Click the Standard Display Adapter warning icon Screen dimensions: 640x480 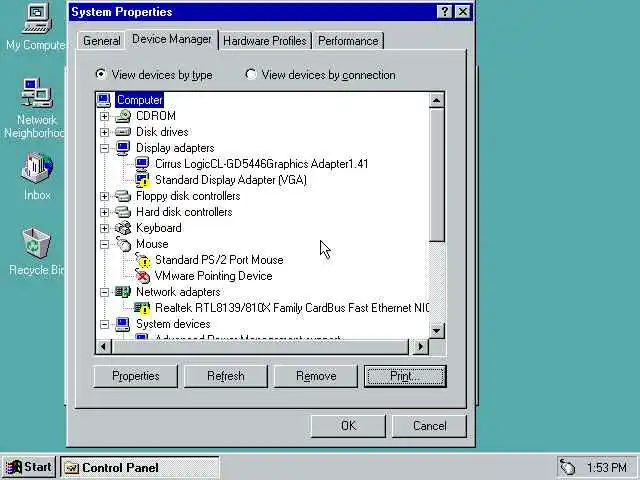coord(142,180)
